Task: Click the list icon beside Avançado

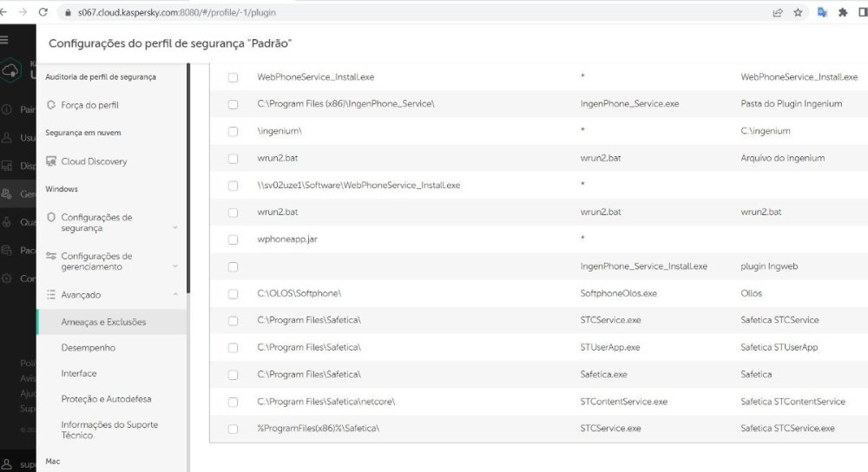Action: 51,294
